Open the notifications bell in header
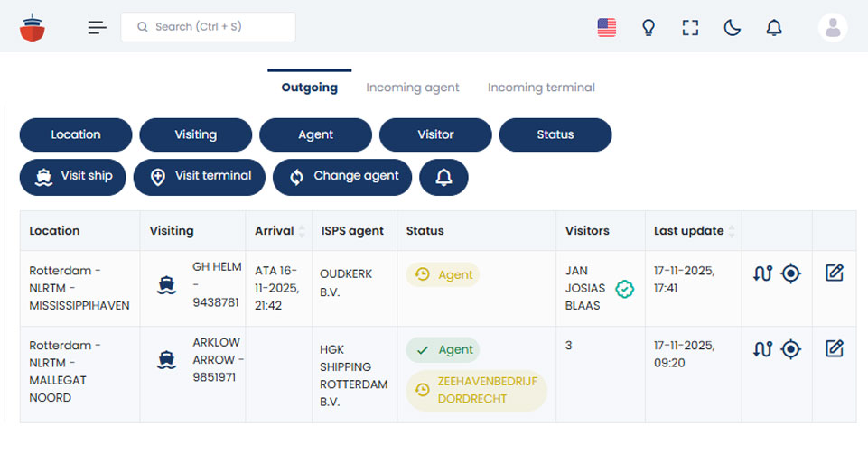This screenshot has height=472, width=868. pos(774,27)
